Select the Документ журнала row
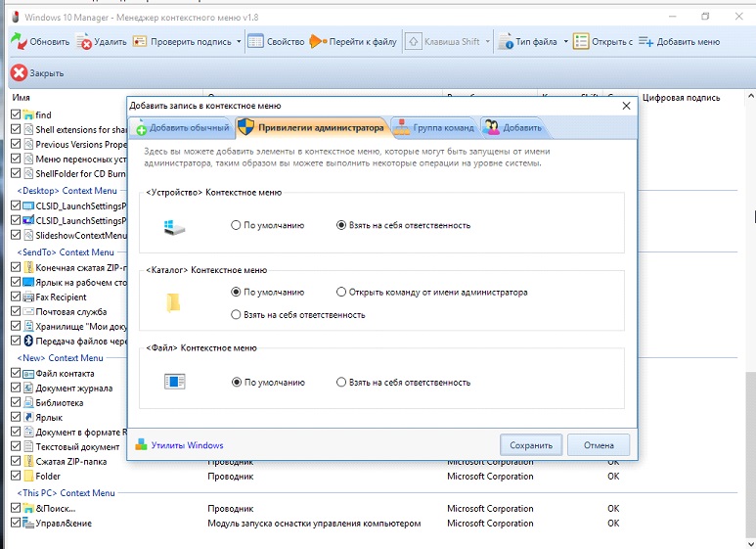 tap(73, 388)
